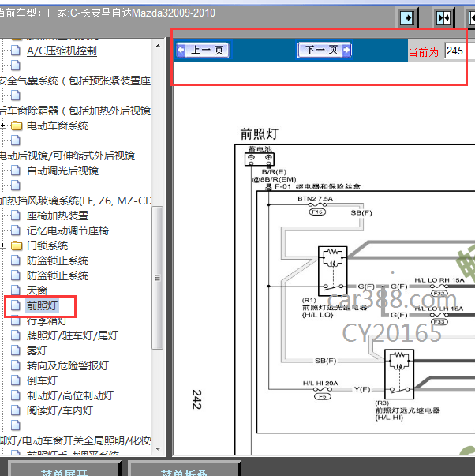This screenshot has width=475, height=476.
Task: Click page icon beside 牌照灯/驻车灯/尾灯
Action: (16, 335)
